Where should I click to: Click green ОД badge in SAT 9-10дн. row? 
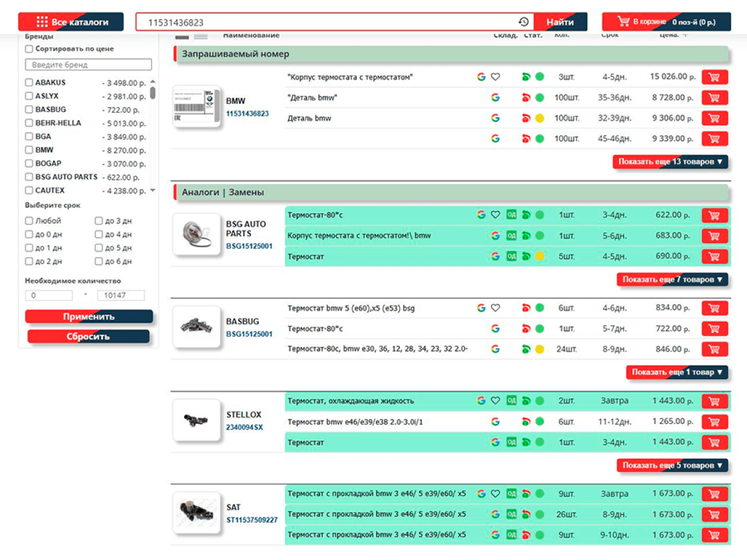pos(511,535)
